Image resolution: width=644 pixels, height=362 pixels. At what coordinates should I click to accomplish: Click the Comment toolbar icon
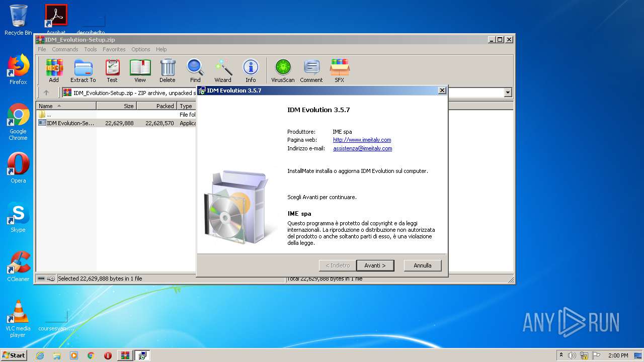click(311, 71)
